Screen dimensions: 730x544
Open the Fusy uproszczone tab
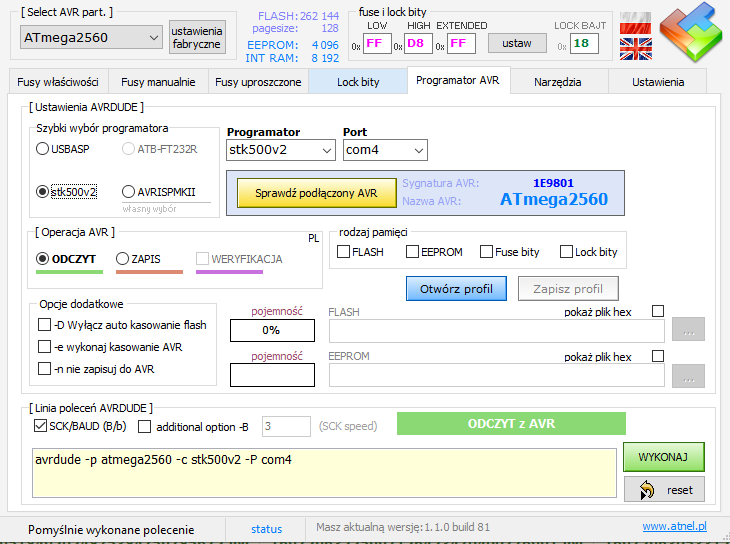pos(258,82)
